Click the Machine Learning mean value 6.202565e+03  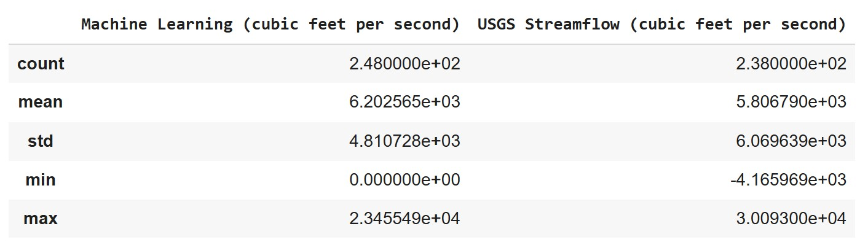pos(404,103)
